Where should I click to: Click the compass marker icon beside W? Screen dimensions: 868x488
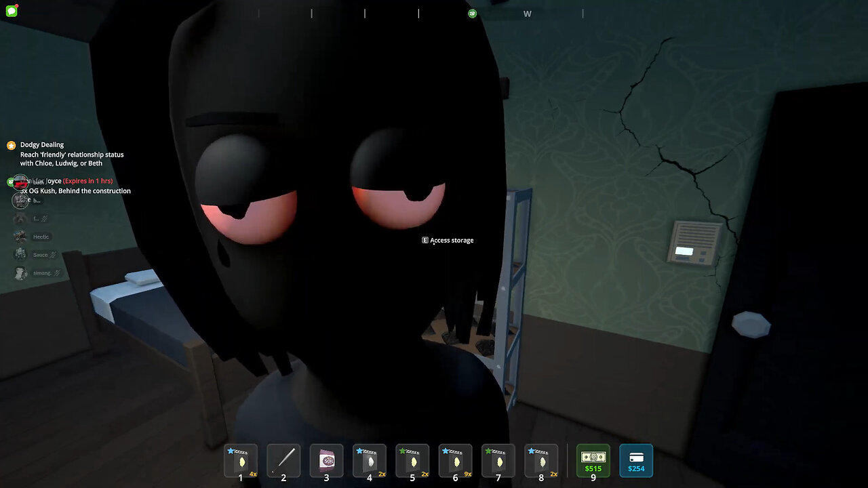[x=473, y=14]
